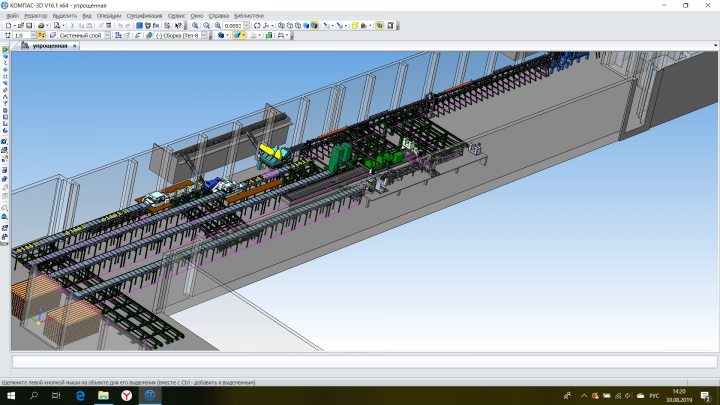Open File Explorer from the taskbar
This screenshot has height=405, width=720.
pyautogui.click(x=103, y=395)
